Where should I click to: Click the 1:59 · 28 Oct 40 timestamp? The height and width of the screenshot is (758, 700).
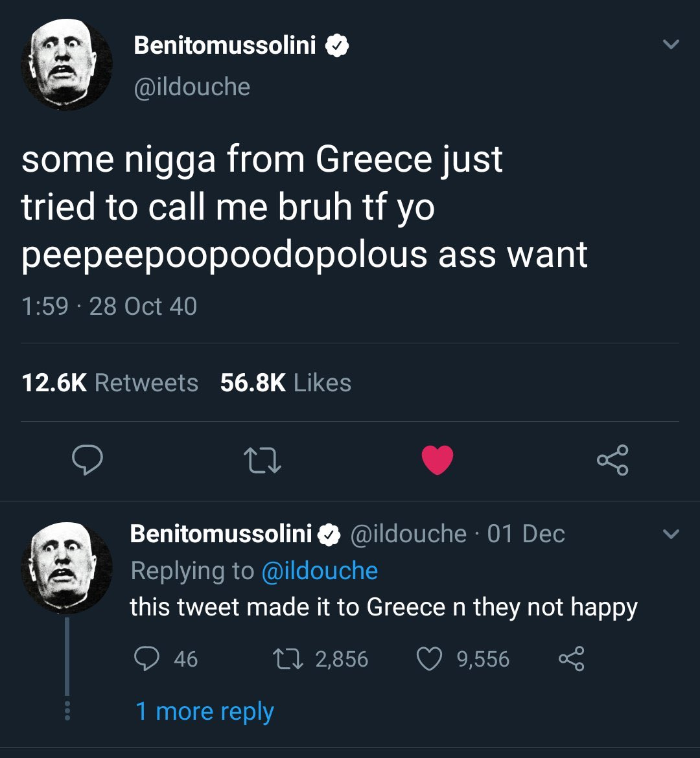[110, 306]
